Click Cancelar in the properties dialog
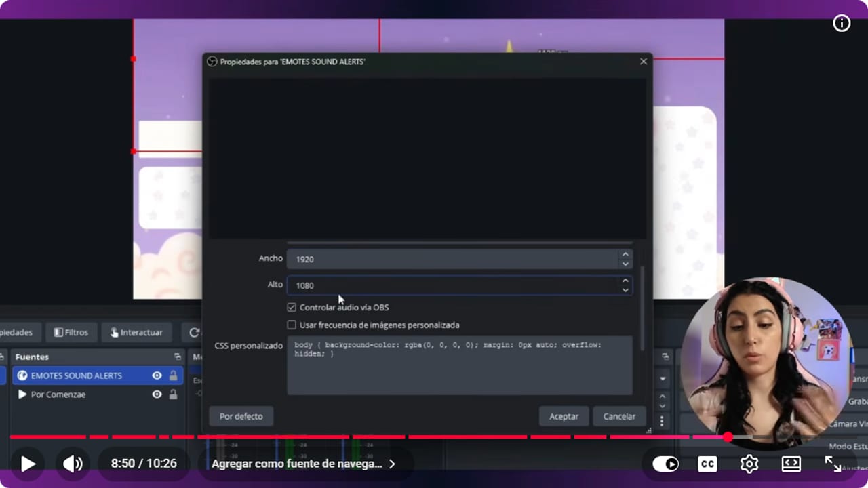 (x=619, y=416)
